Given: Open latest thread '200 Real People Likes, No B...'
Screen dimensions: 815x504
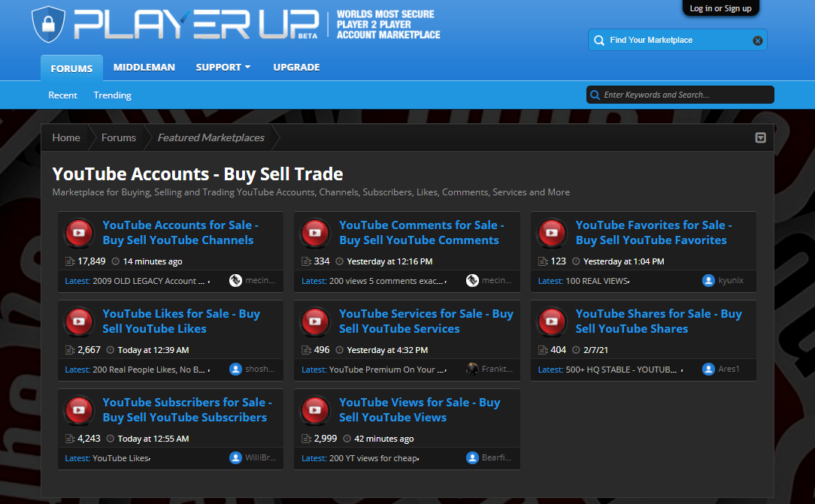Looking at the screenshot, I should [149, 370].
